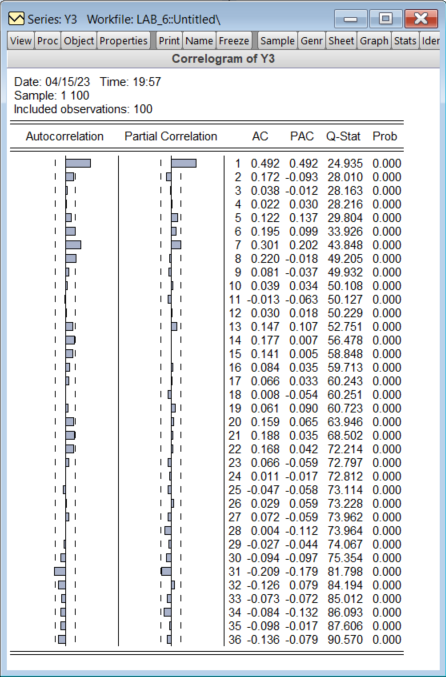This screenshot has height=677, width=446.
Task: Select AC value -0.136 at lag 36
Action: 263,639
